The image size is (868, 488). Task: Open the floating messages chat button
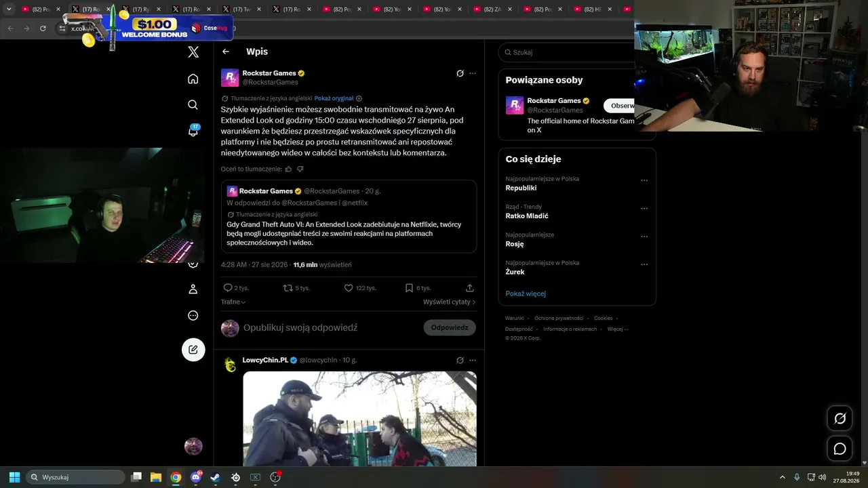coord(840,449)
